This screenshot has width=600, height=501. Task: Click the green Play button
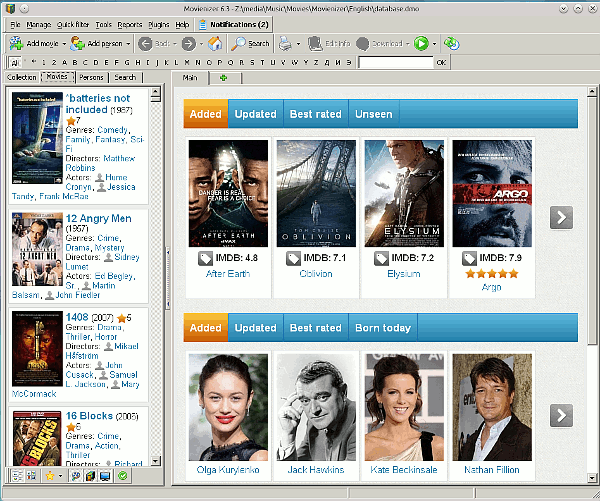421,44
